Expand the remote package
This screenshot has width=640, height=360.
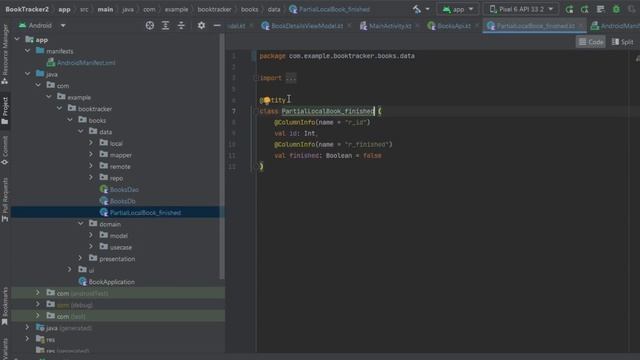click(x=91, y=166)
